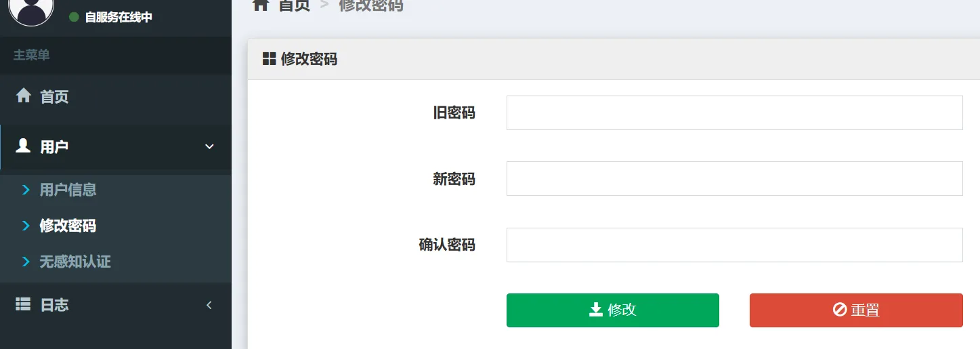Focus the 新密码 input field
Viewport: 980px width, 349px height.
point(735,178)
